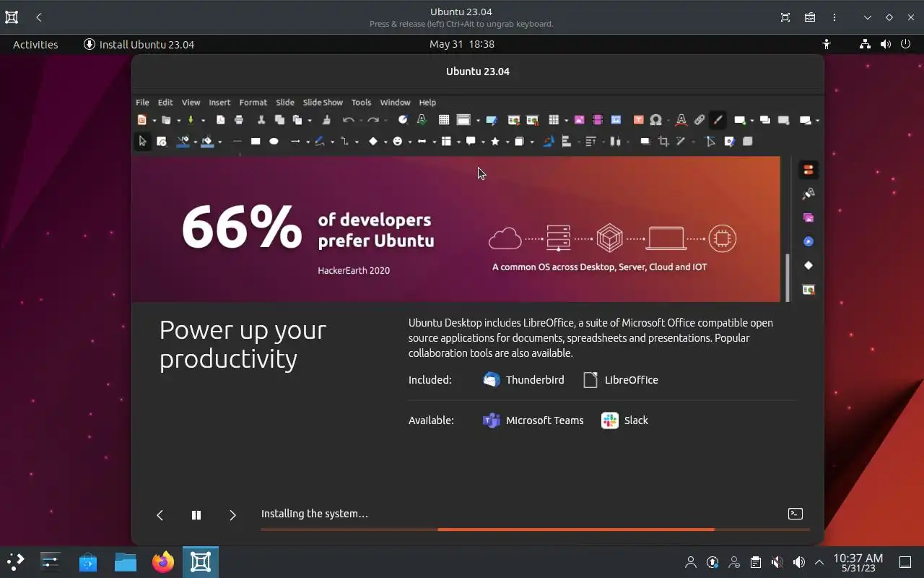This screenshot has height=578, width=924.
Task: Go to previous installer slide
Action: [160, 515]
